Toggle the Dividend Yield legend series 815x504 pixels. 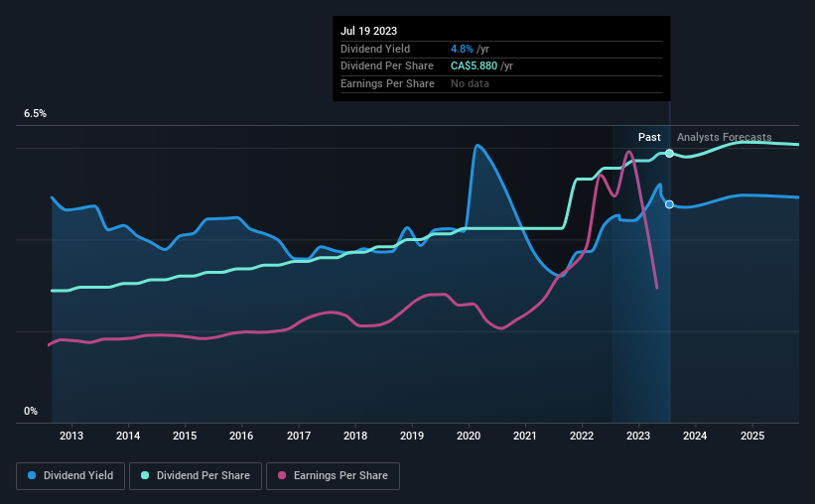coord(70,476)
